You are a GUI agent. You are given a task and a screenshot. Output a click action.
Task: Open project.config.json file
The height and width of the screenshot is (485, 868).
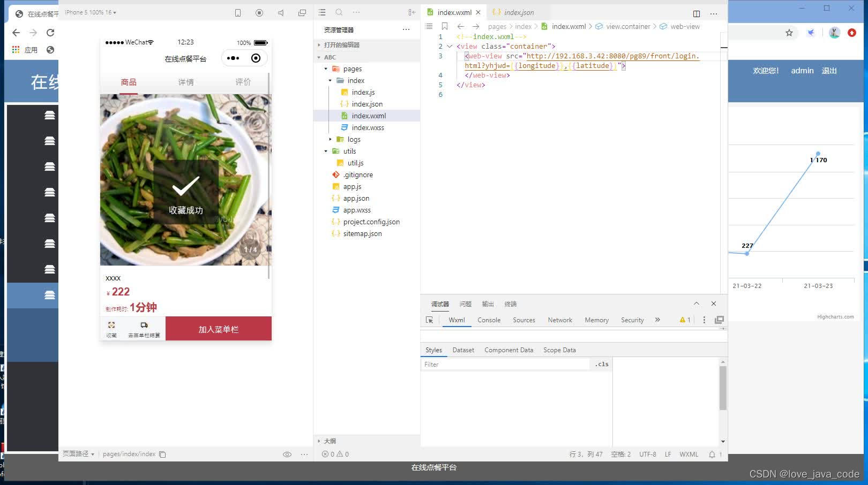[371, 222]
